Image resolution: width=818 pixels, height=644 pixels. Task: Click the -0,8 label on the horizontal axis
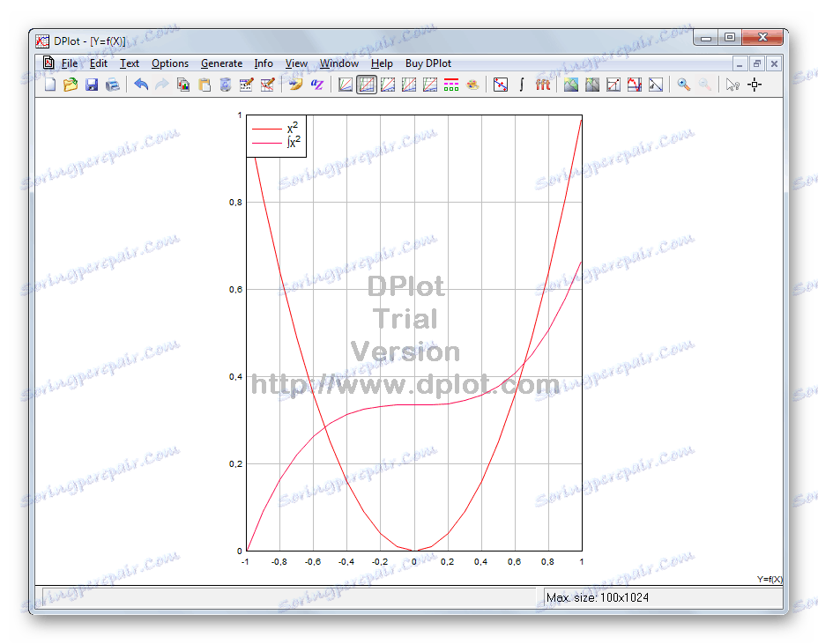279,561
